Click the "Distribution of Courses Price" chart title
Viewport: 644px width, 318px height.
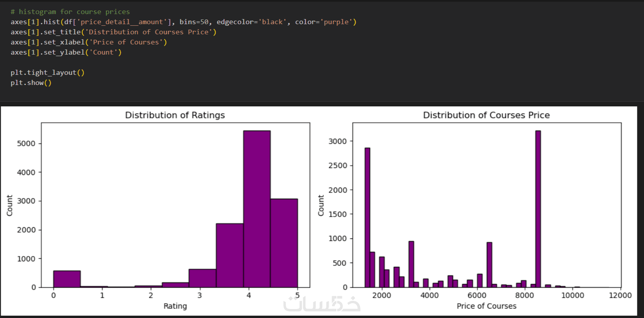(x=486, y=115)
